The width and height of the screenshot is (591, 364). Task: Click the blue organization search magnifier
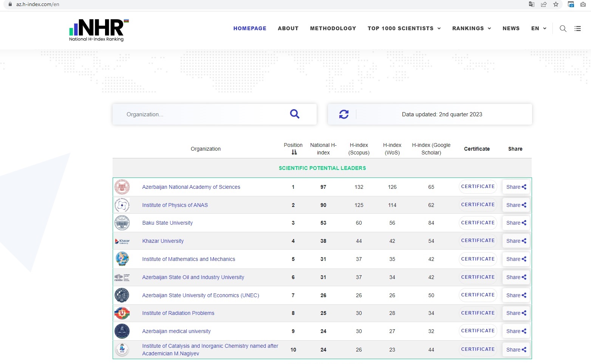click(295, 114)
